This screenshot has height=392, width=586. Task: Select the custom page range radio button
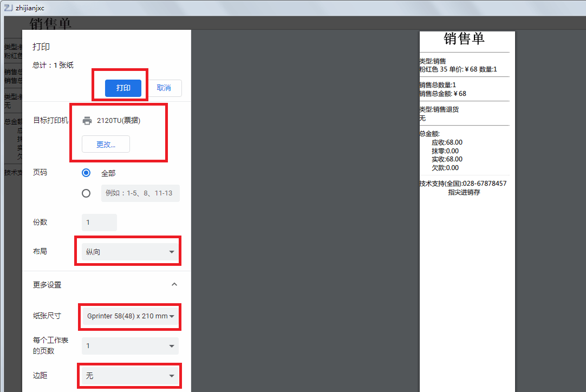(x=86, y=193)
